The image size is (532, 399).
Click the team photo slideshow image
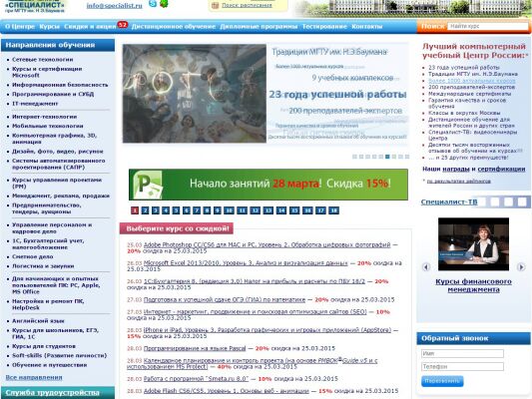[195, 93]
